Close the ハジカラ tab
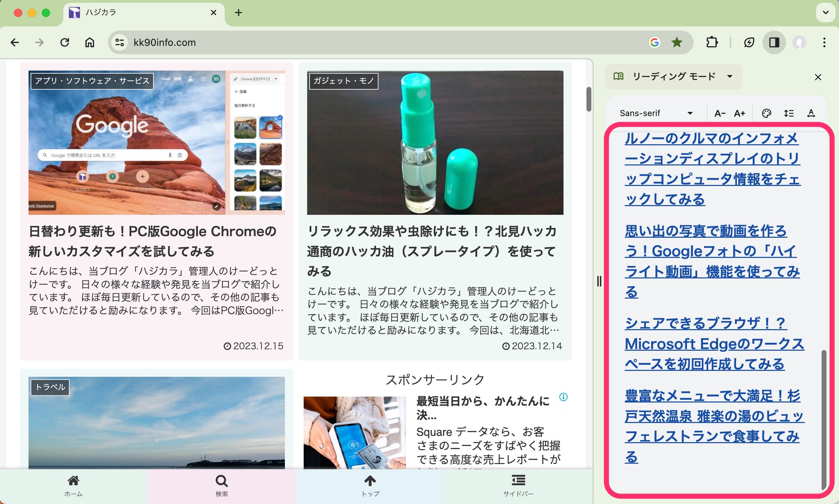This screenshot has height=504, width=839. tap(214, 13)
